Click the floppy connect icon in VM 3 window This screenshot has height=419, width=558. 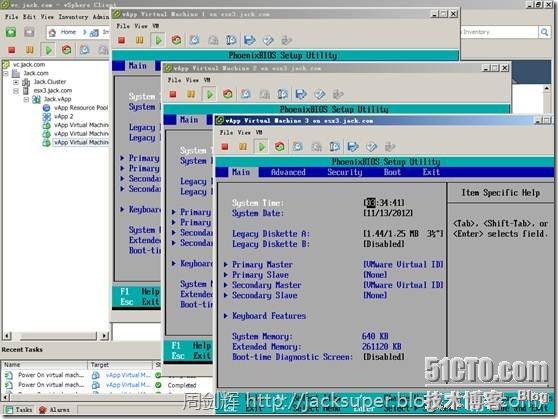tap(353, 147)
